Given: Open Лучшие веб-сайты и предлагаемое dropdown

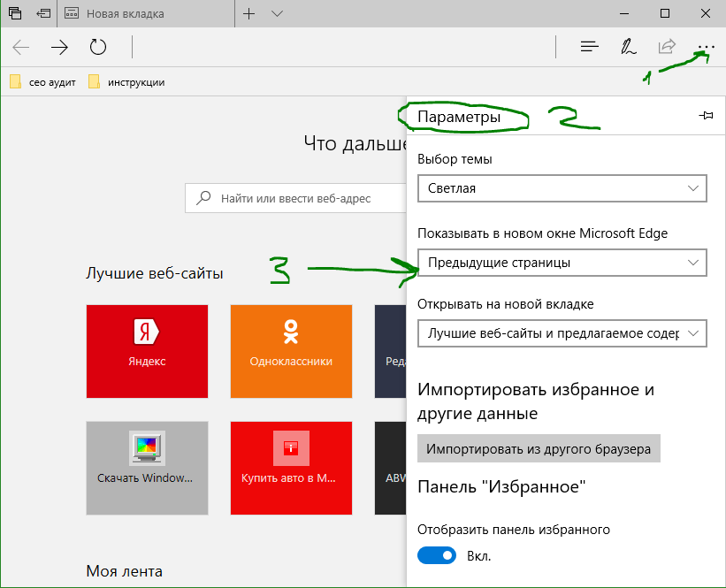Looking at the screenshot, I should tap(562, 333).
